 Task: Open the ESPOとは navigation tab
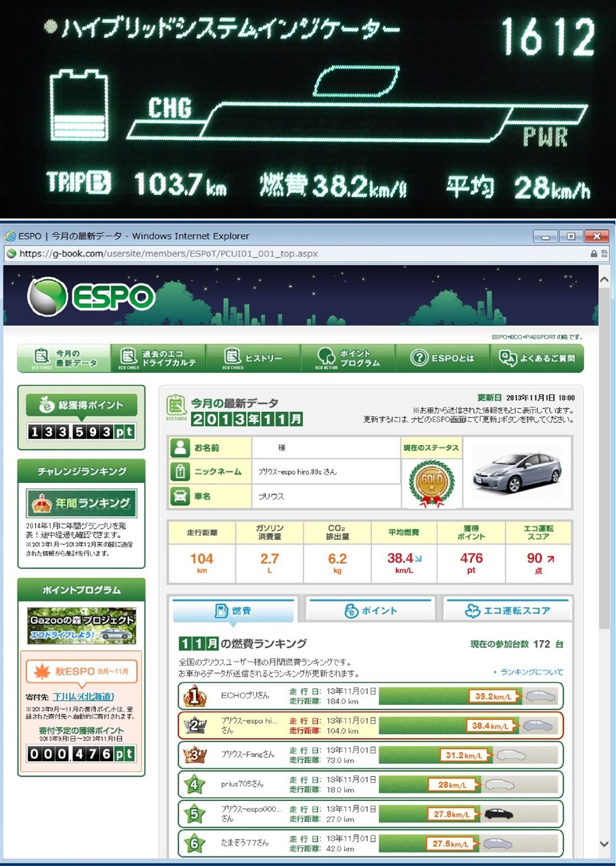442,358
